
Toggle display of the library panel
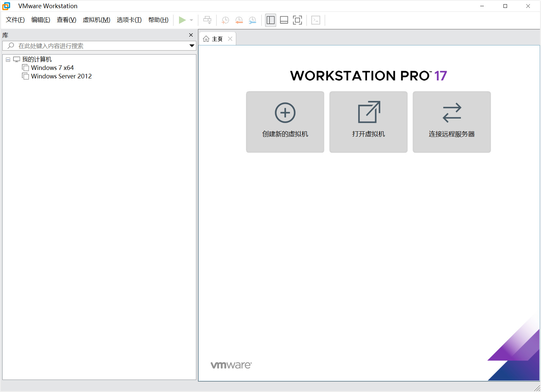click(270, 20)
